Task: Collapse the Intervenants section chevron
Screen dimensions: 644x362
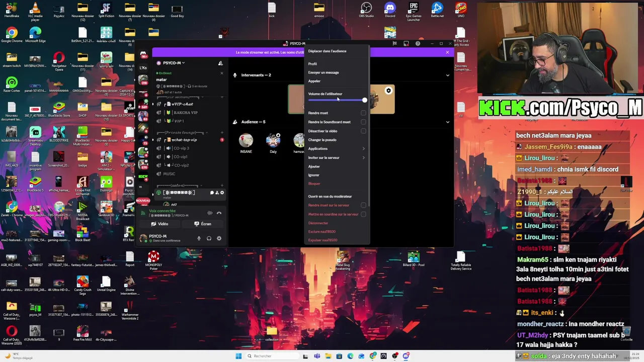Action: 447,75
